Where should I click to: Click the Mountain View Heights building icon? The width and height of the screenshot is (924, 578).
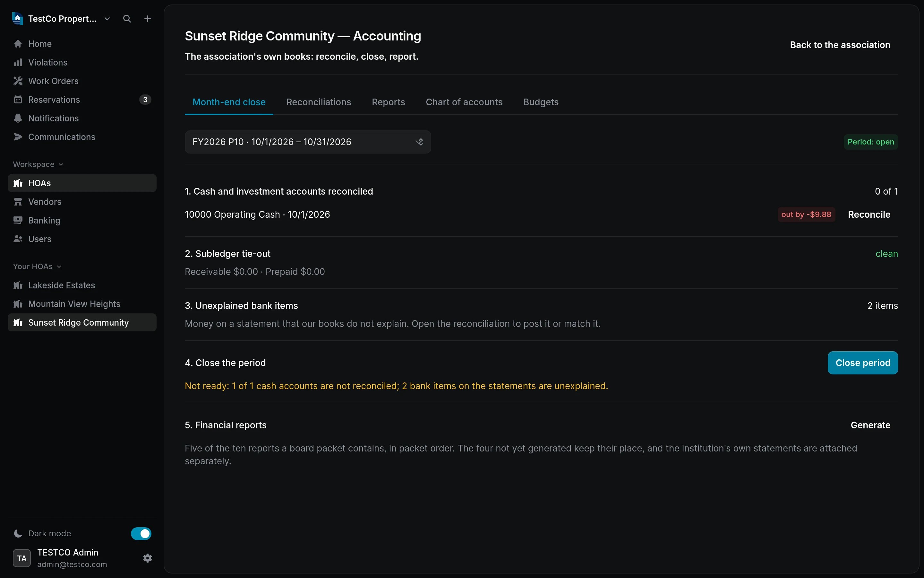[x=18, y=304]
